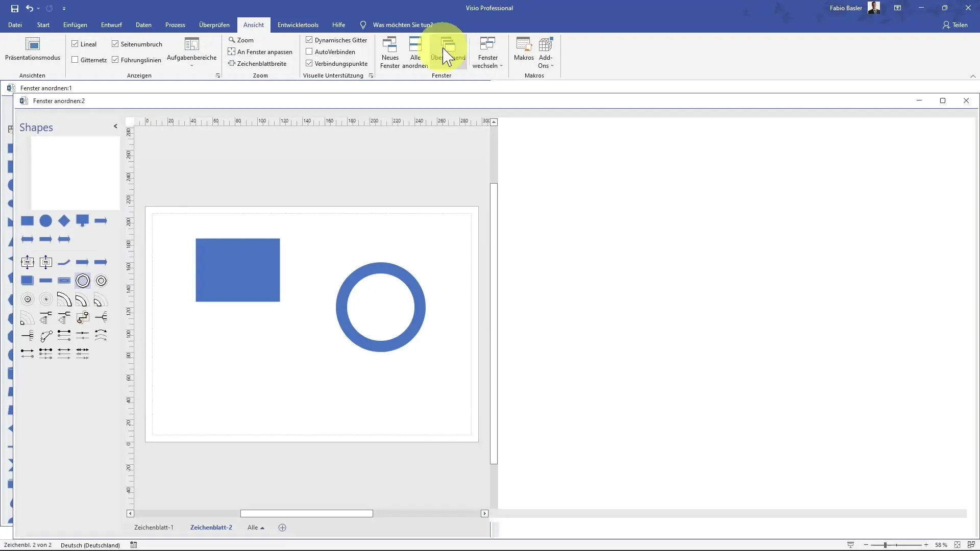Select the dynamic connector stencil with red boxes

pos(83,317)
